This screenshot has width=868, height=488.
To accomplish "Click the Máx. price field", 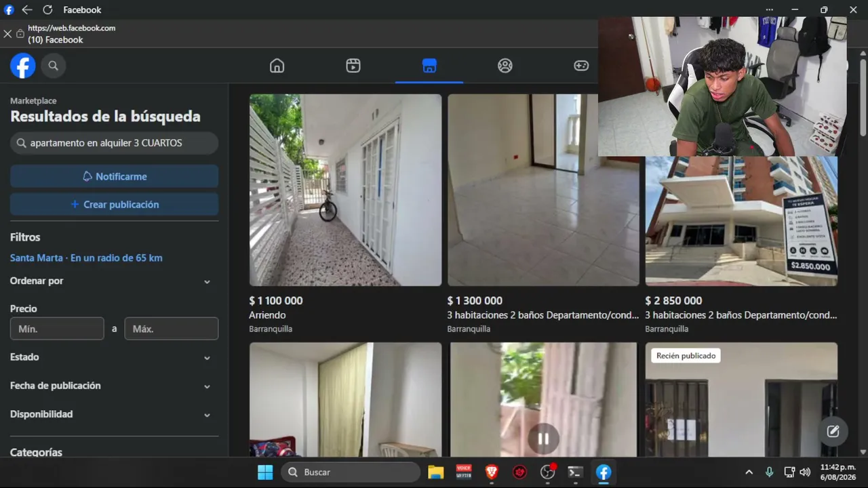I will [x=172, y=329].
